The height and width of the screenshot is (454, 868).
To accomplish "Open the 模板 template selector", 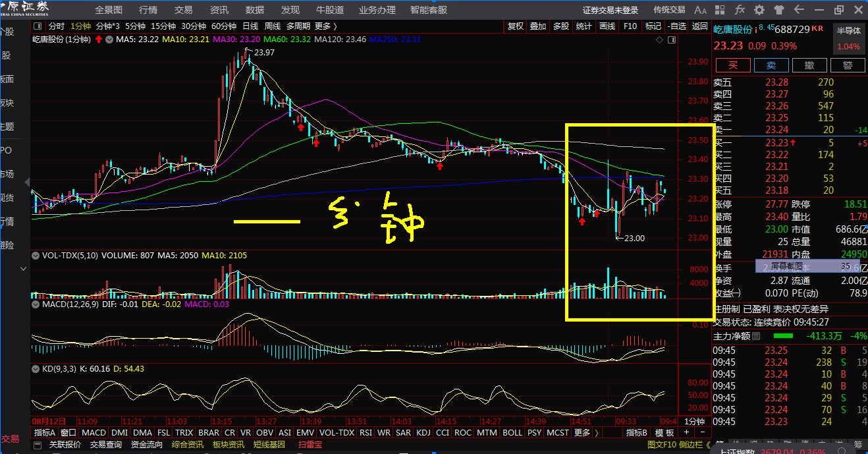I will (665, 433).
